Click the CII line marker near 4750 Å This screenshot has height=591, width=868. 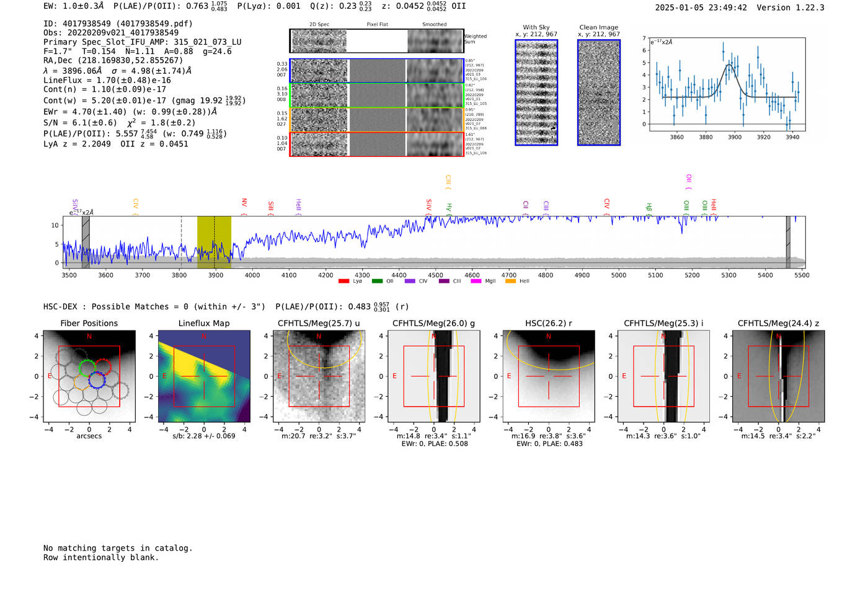click(526, 207)
